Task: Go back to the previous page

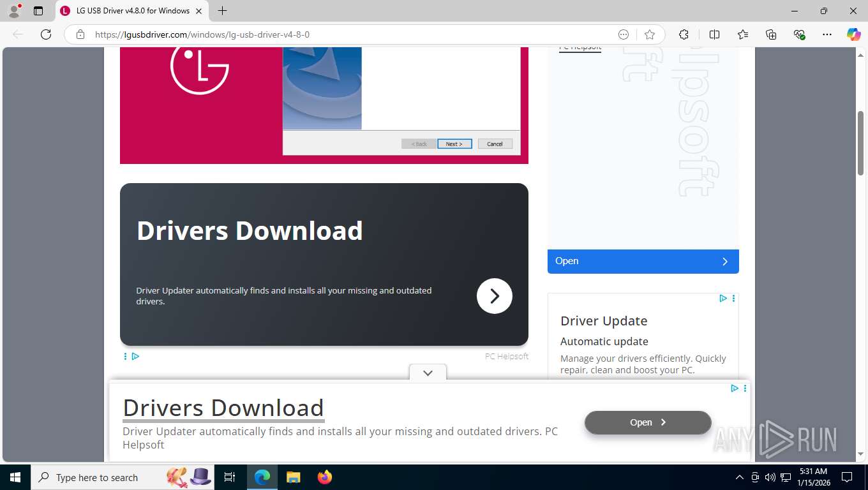Action: [18, 34]
